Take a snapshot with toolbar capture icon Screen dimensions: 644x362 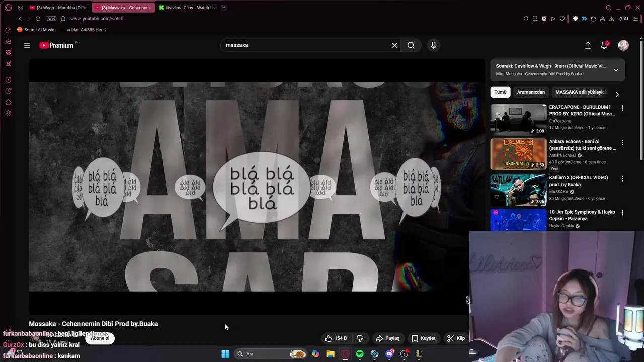click(x=535, y=19)
